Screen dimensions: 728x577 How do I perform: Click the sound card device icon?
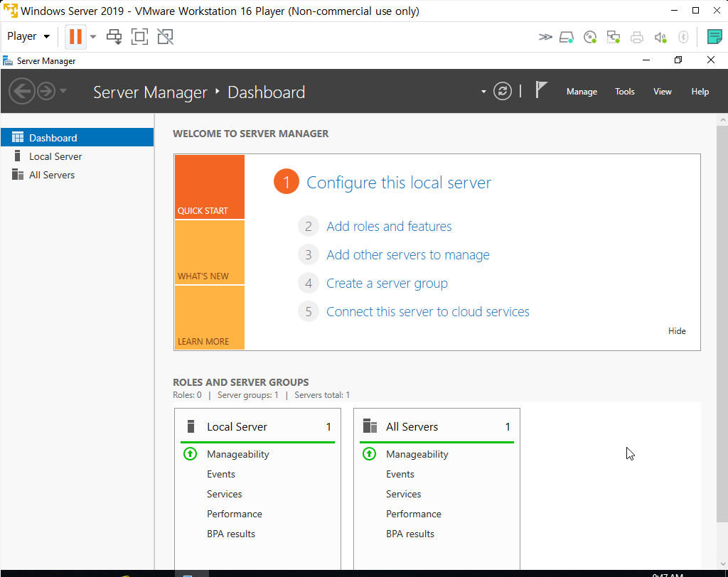[x=660, y=37]
